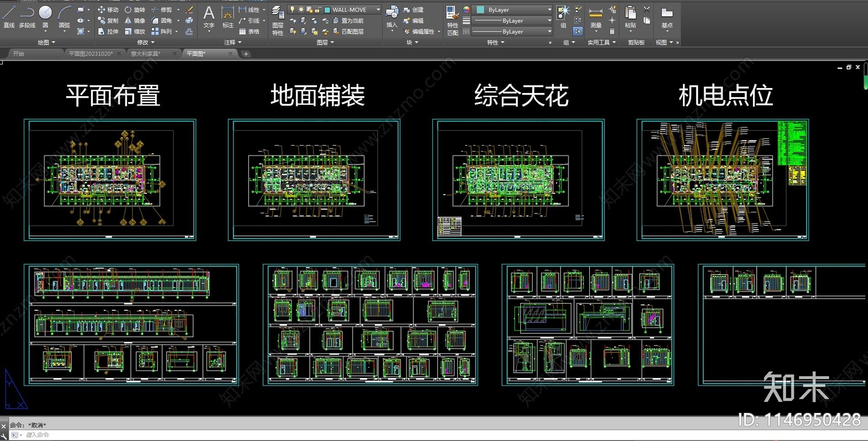The height and width of the screenshot is (441, 868).
Task: Select the Line (直线) drawing tool
Action: [9, 16]
